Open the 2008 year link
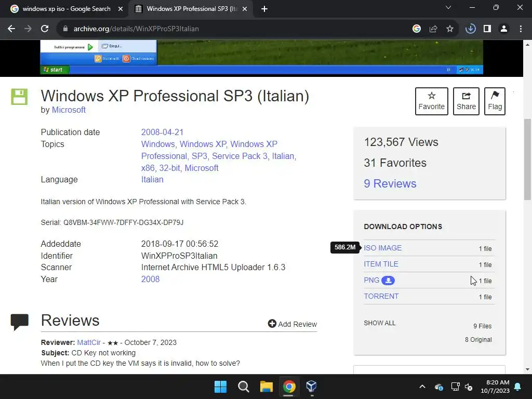This screenshot has width=532, height=399. 150,279
